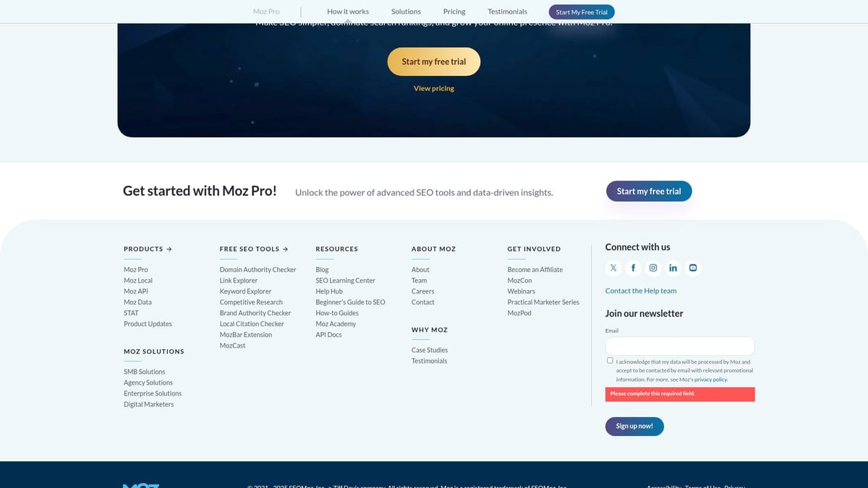Go to Pricing in the top navigation
Viewport: 868px width, 488px height.
coord(454,12)
